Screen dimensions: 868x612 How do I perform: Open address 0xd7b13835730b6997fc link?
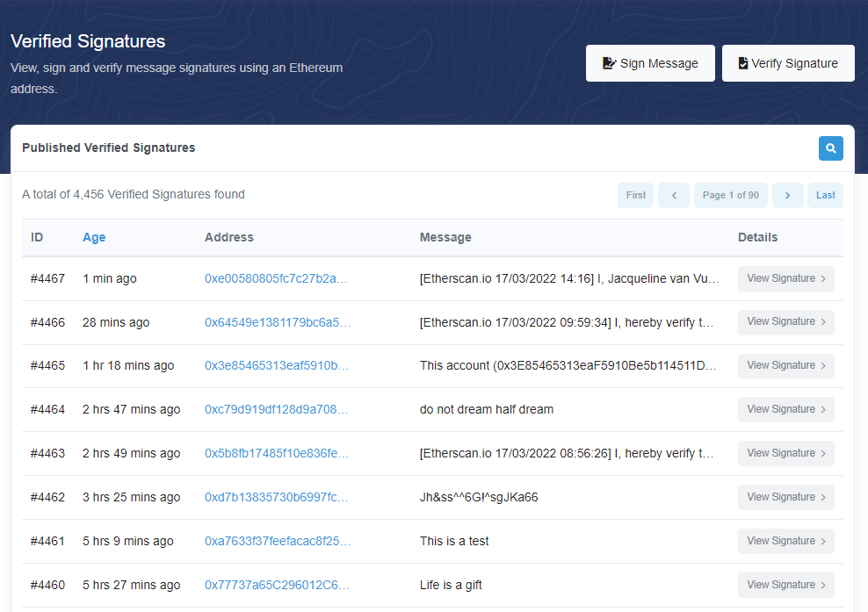click(277, 497)
